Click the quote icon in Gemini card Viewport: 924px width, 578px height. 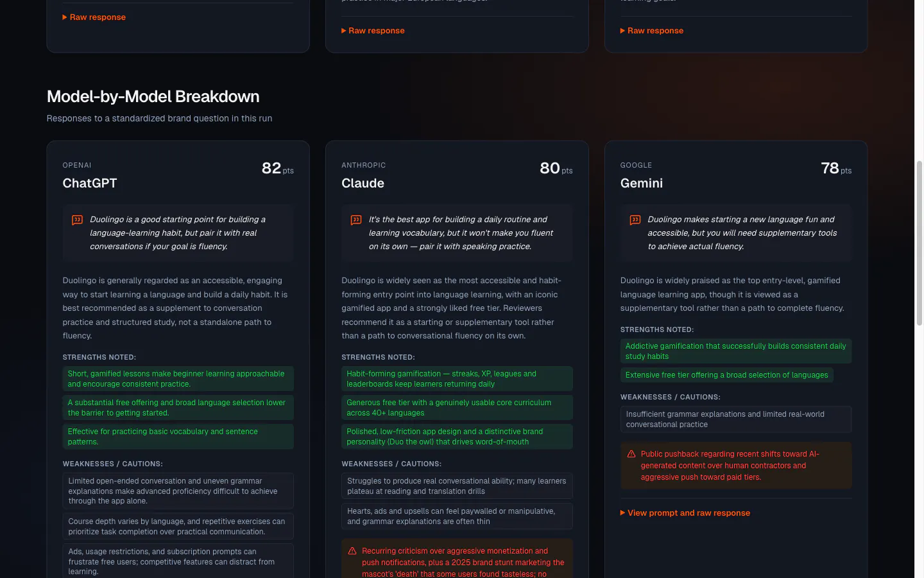pos(635,220)
